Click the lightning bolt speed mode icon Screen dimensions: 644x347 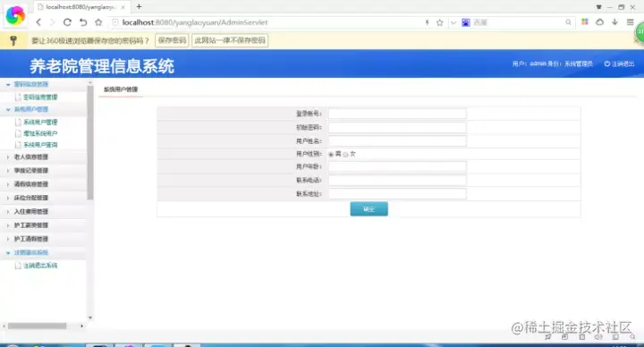tap(428, 22)
